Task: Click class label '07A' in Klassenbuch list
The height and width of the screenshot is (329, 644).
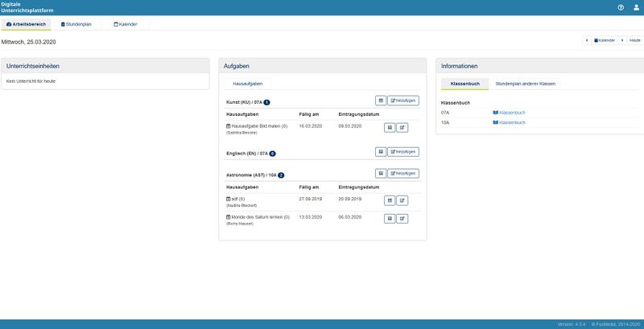Action: 445,113
